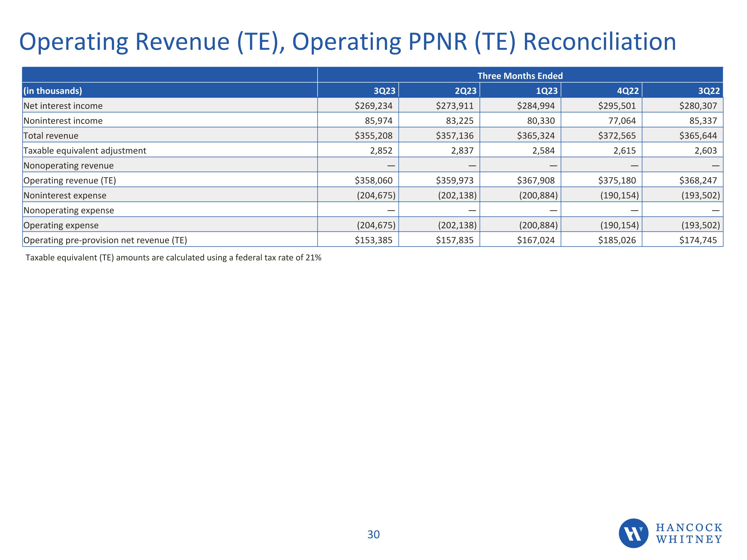This screenshot has height=560, width=747.
Task: Click the Nonoperating expense row label
Action: (68, 210)
